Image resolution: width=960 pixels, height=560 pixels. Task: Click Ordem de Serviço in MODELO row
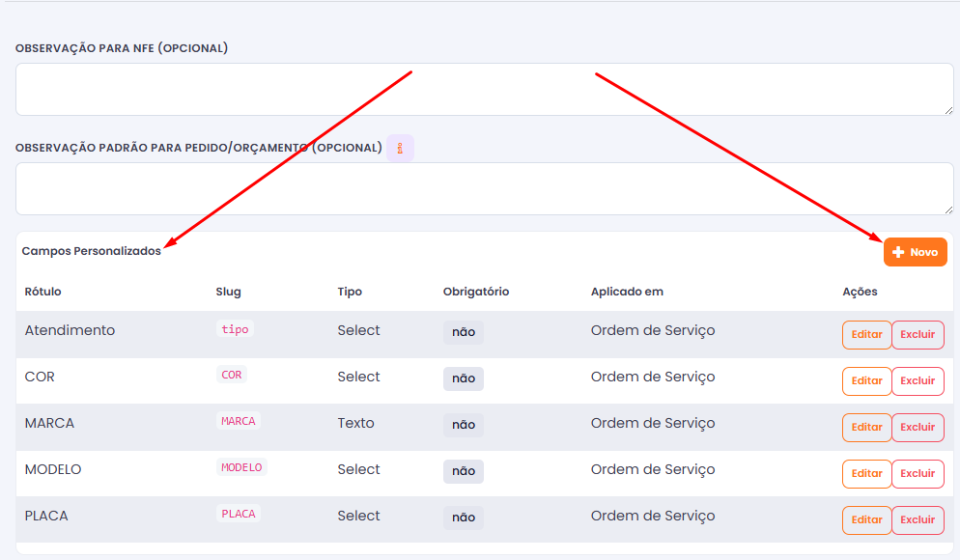(x=653, y=470)
